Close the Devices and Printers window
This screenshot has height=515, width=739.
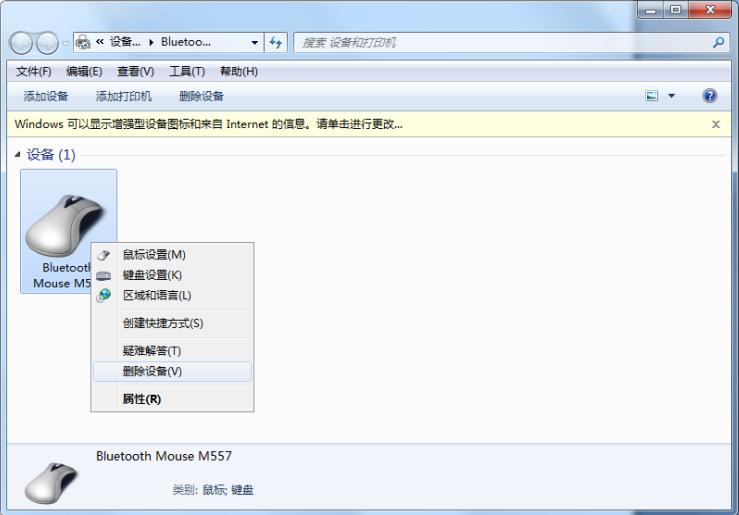coord(710,10)
